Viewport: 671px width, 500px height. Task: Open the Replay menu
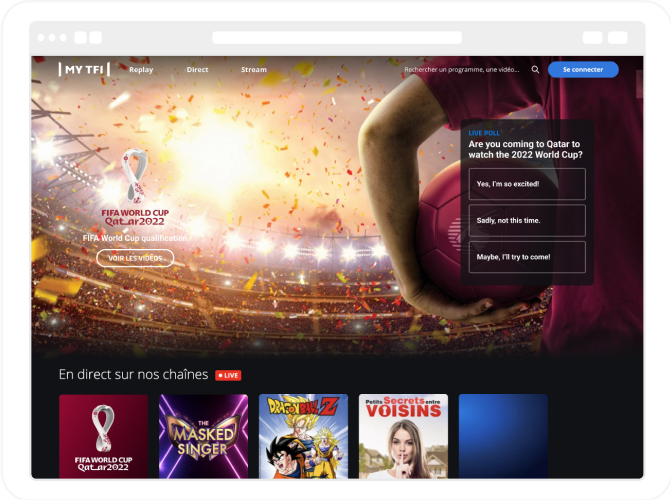(141, 69)
